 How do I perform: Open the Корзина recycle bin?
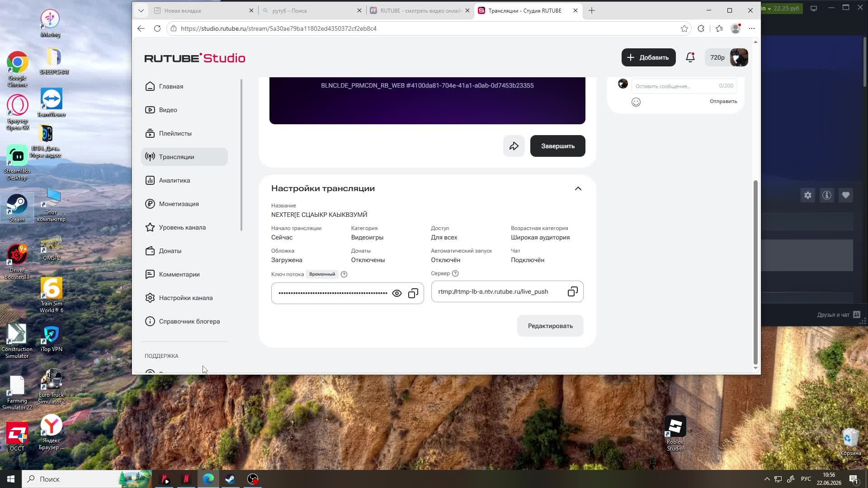[851, 442]
